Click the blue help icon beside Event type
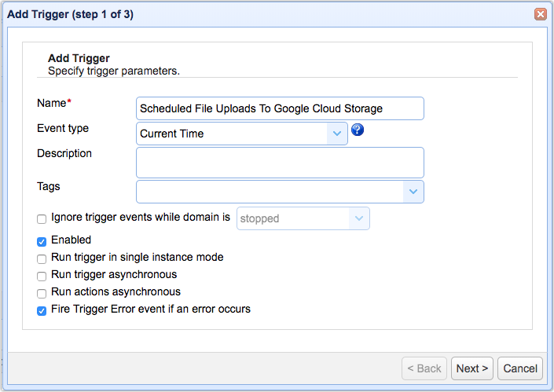The height and width of the screenshot is (392, 554). [358, 130]
